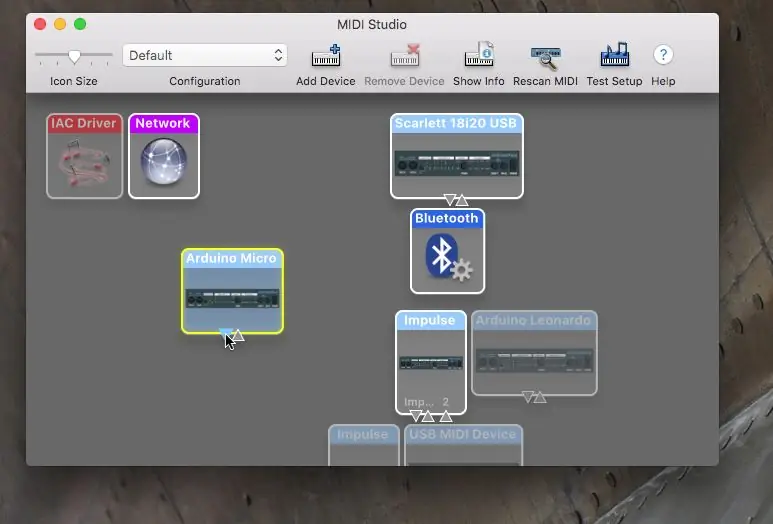The height and width of the screenshot is (524, 773).
Task: Click Arduino Micro's MIDI output arrow connector
Action: (x=226, y=335)
